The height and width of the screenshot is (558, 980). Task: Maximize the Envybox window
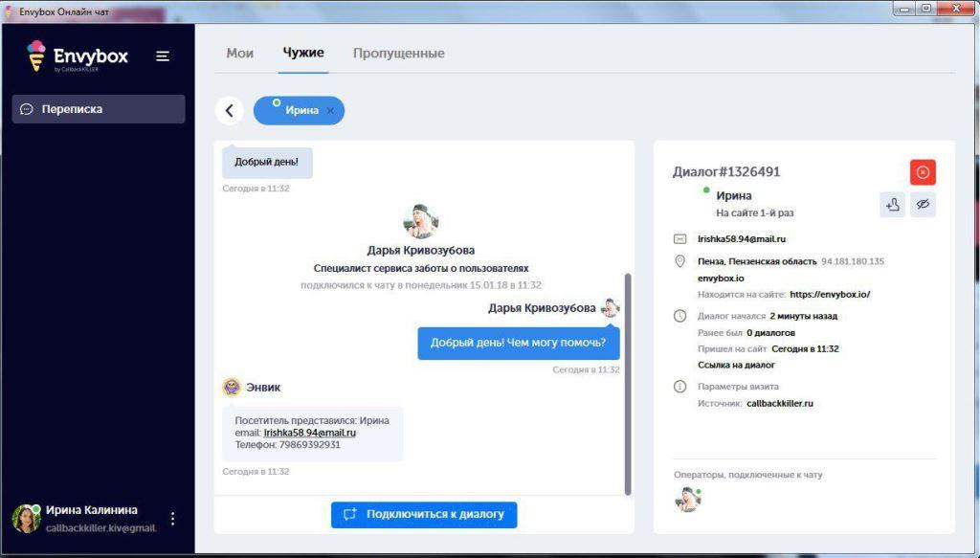coord(926,9)
